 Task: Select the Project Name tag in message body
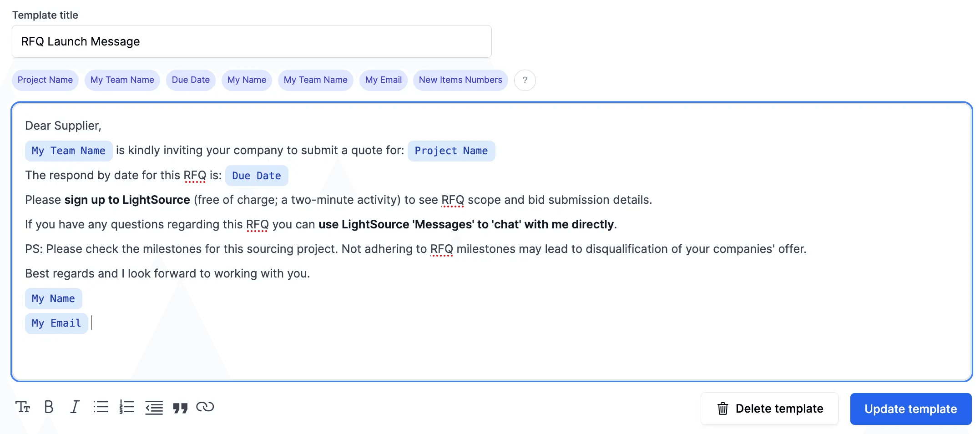point(451,151)
